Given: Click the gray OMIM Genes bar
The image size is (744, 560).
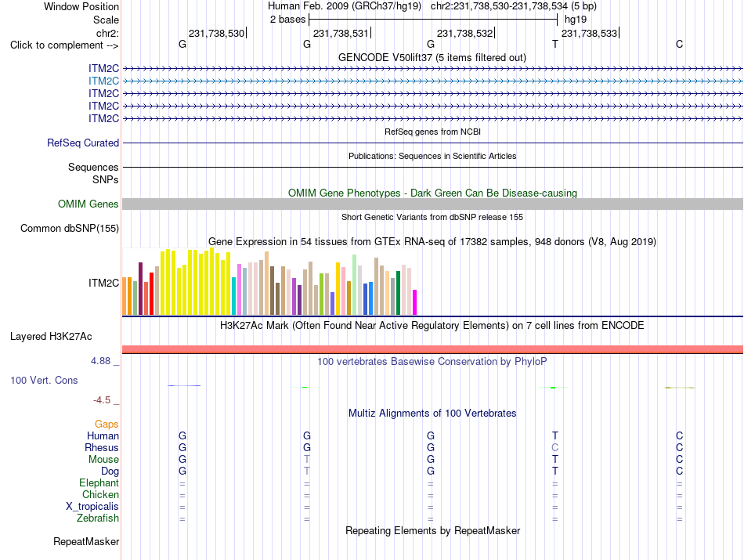Looking at the screenshot, I should click(x=432, y=204).
